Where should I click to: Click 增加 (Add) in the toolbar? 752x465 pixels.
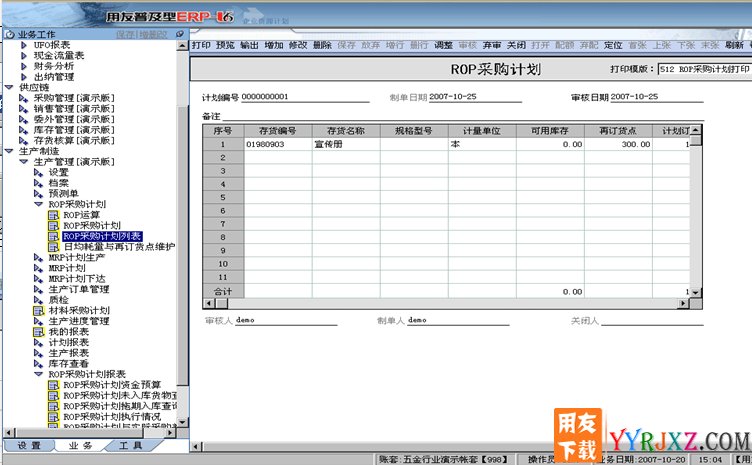tap(274, 46)
